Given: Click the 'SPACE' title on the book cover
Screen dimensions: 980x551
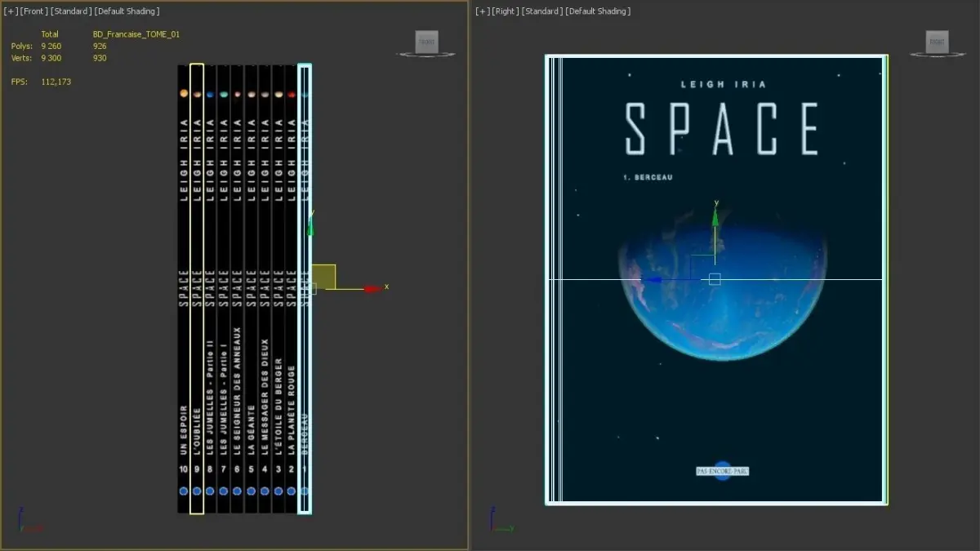Looking at the screenshot, I should click(x=722, y=129).
